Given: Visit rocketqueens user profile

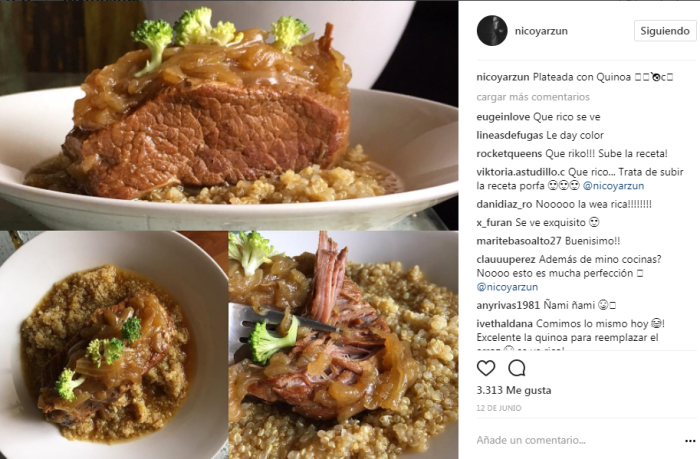Looking at the screenshot, I should [509, 154].
